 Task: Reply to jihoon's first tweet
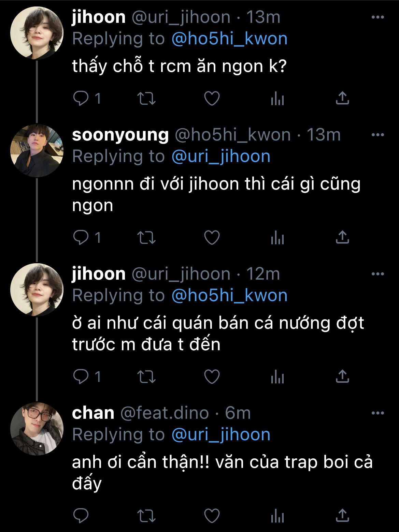[81, 99]
